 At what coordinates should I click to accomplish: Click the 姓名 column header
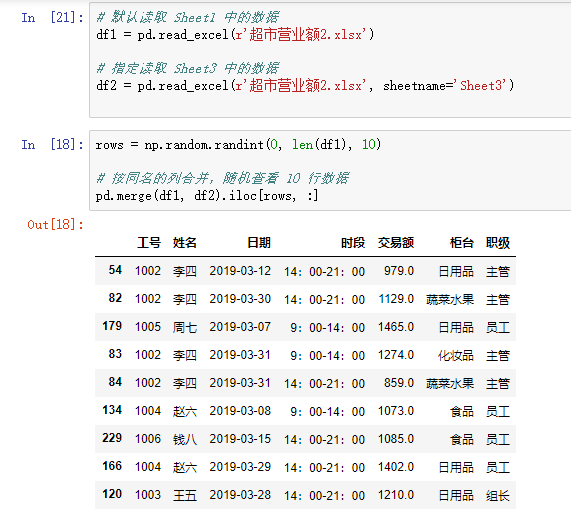(185, 243)
